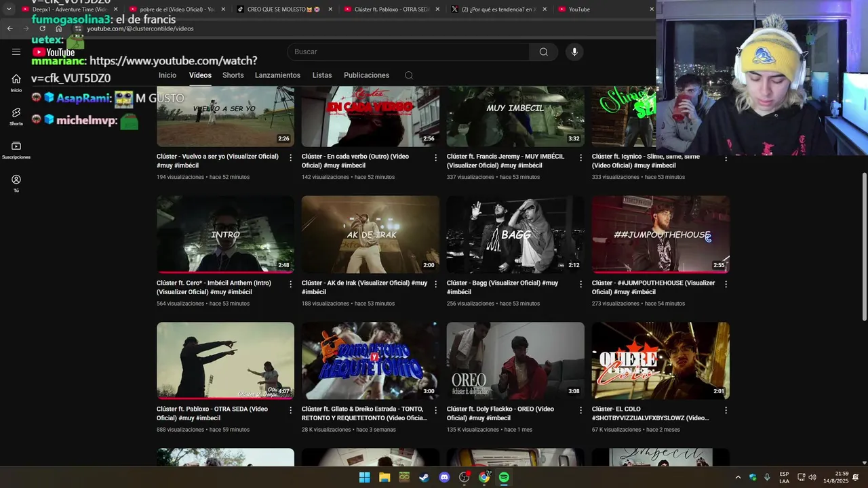Open options for Vuelvo a ser yo video
The height and width of the screenshot is (488, 868).
coord(291,157)
